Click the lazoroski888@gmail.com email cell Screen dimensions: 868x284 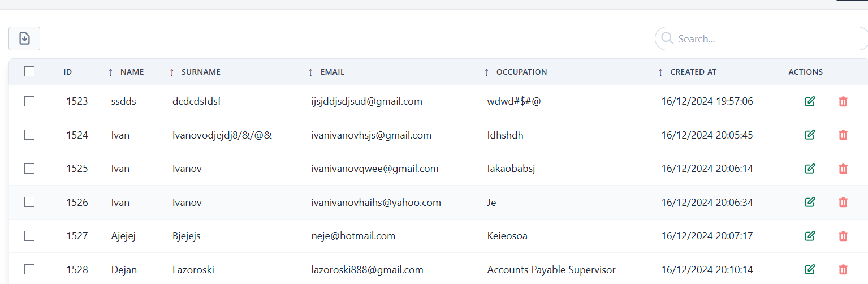click(367, 270)
